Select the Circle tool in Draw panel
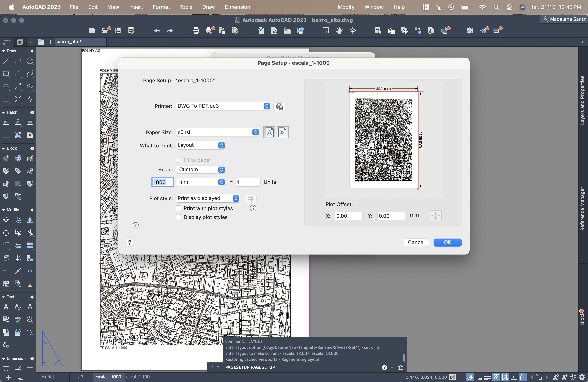588x382 pixels. coord(30,61)
